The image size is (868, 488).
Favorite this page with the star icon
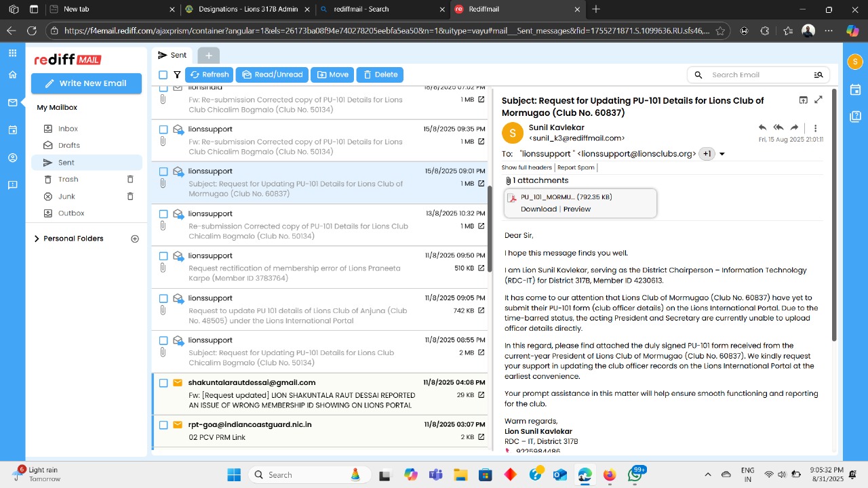[720, 30]
